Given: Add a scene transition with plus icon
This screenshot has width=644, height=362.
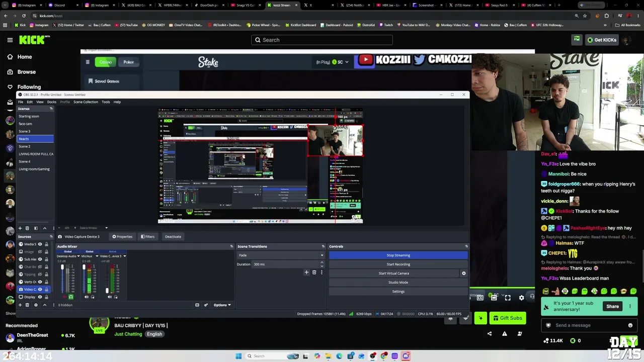Looking at the screenshot, I should [x=306, y=273].
